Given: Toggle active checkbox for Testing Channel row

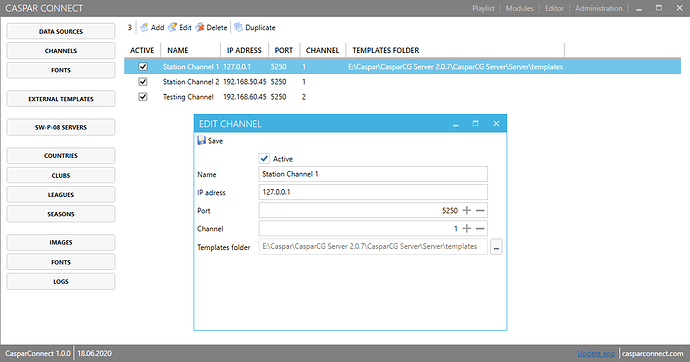Looking at the screenshot, I should [143, 96].
